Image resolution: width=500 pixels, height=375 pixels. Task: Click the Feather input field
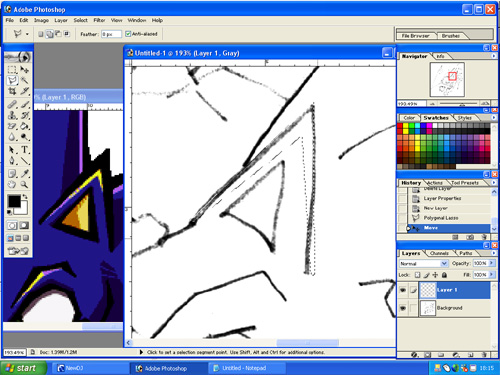111,34
